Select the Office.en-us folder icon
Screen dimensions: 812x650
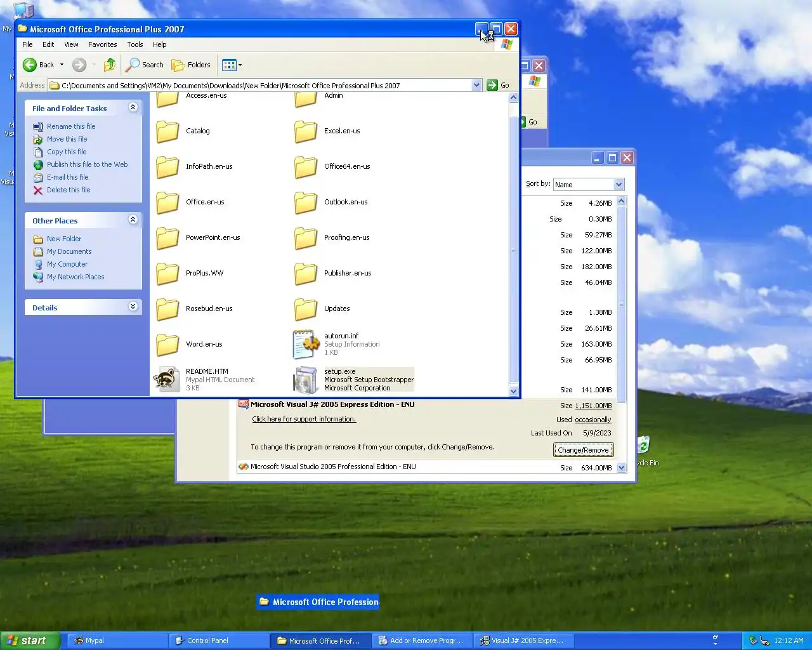pos(167,202)
